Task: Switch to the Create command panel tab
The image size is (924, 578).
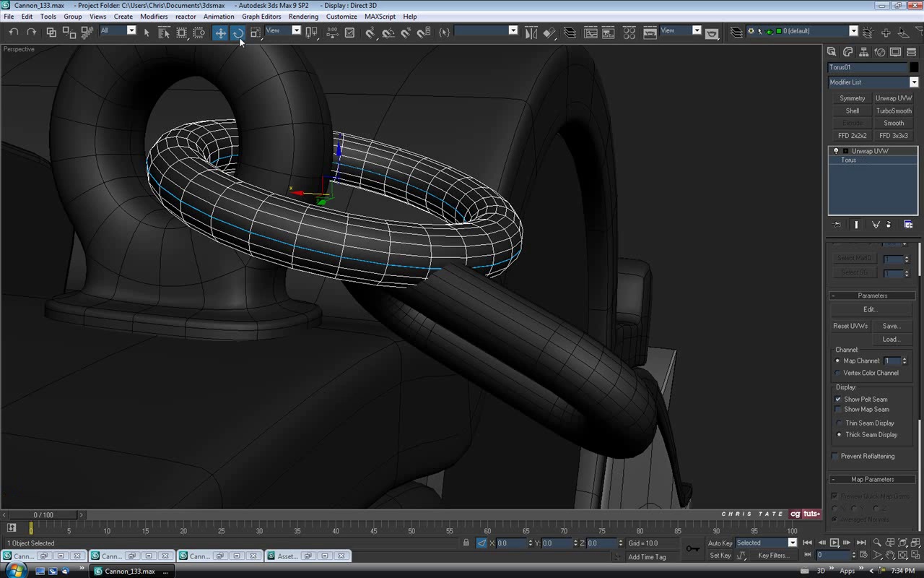Action: click(832, 52)
